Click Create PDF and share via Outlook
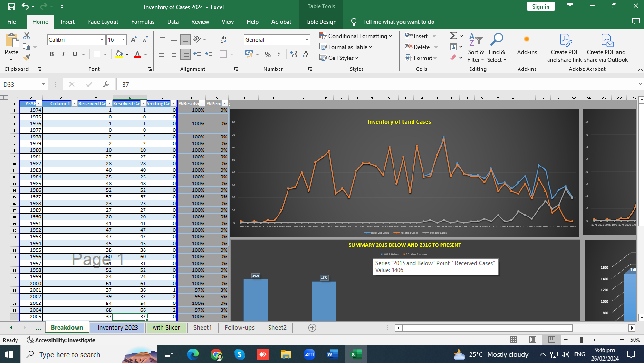 point(606,48)
